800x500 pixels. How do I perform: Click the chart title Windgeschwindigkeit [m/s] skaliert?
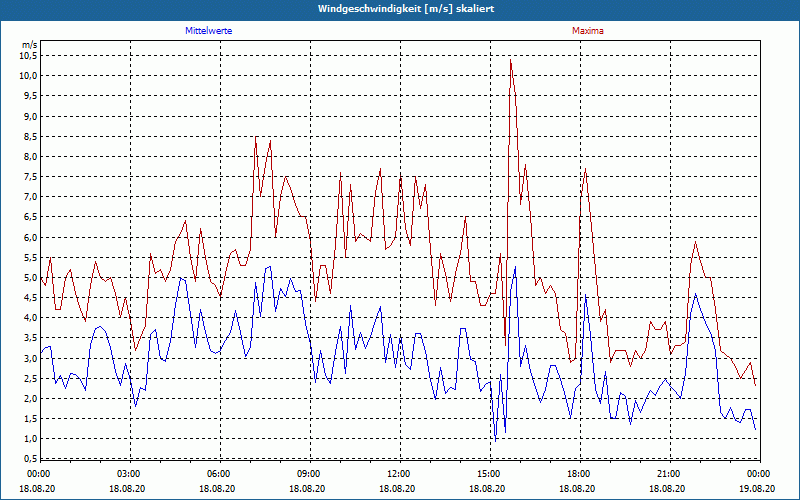(406, 9)
